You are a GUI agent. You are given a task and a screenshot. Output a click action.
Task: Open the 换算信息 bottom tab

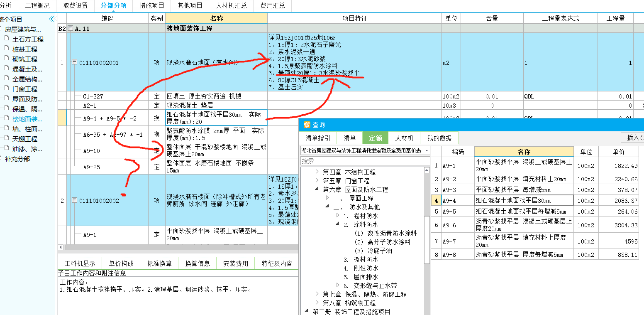tap(198, 263)
